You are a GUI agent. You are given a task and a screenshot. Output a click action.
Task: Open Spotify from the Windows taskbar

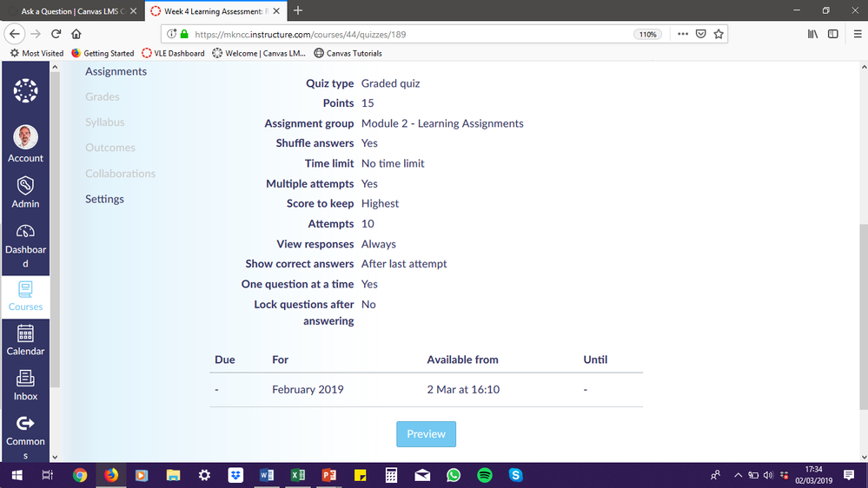click(x=485, y=475)
